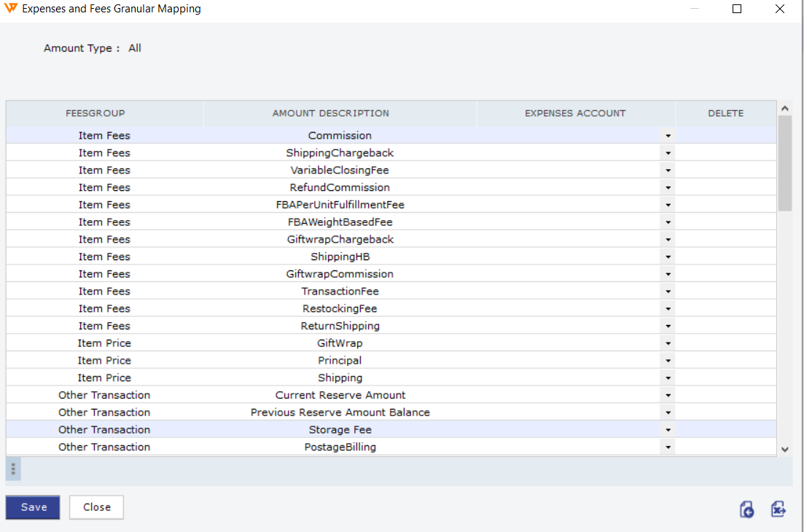
Task: Select the Commission description cell
Action: pos(340,136)
